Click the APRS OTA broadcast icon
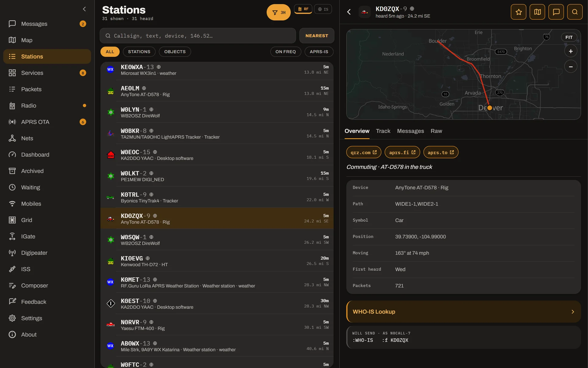Viewport: 588px width, 368px height. point(12,122)
